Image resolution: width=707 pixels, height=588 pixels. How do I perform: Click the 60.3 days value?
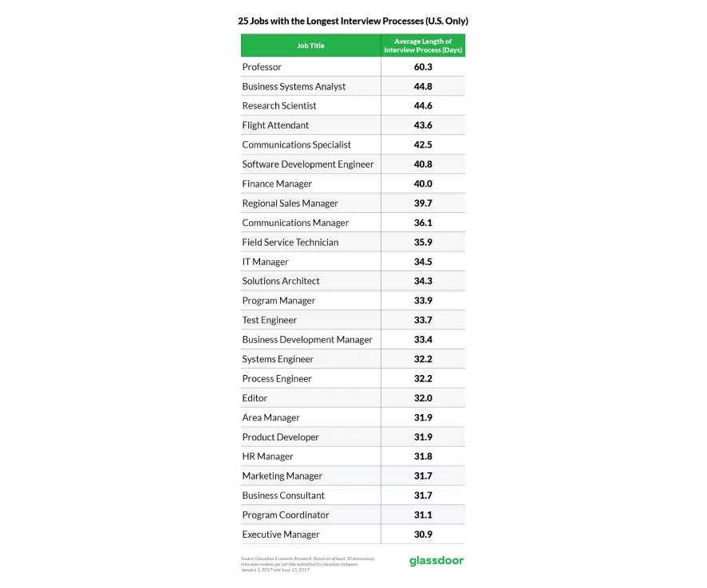pyautogui.click(x=423, y=67)
